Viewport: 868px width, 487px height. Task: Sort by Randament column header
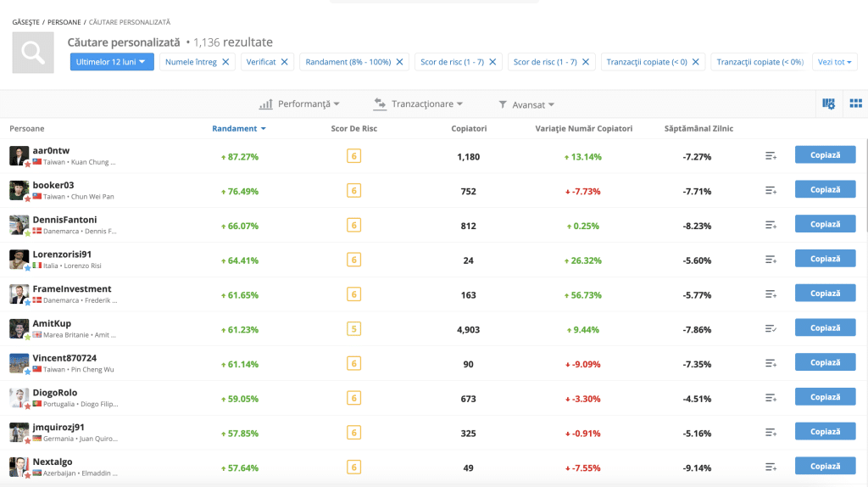[238, 128]
